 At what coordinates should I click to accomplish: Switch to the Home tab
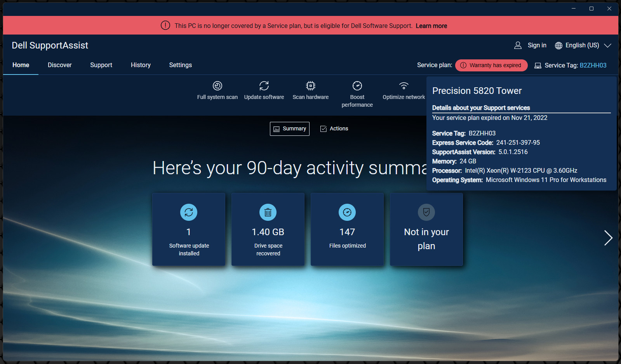pos(21,65)
